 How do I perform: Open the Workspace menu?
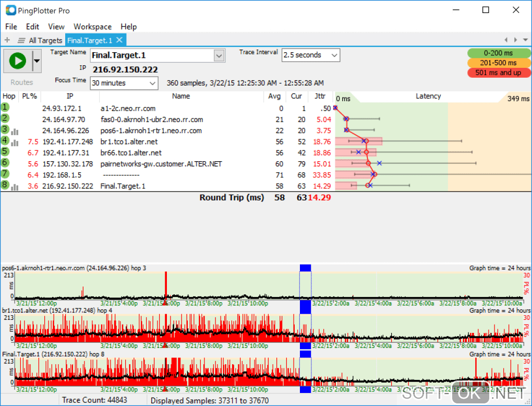tap(92, 27)
